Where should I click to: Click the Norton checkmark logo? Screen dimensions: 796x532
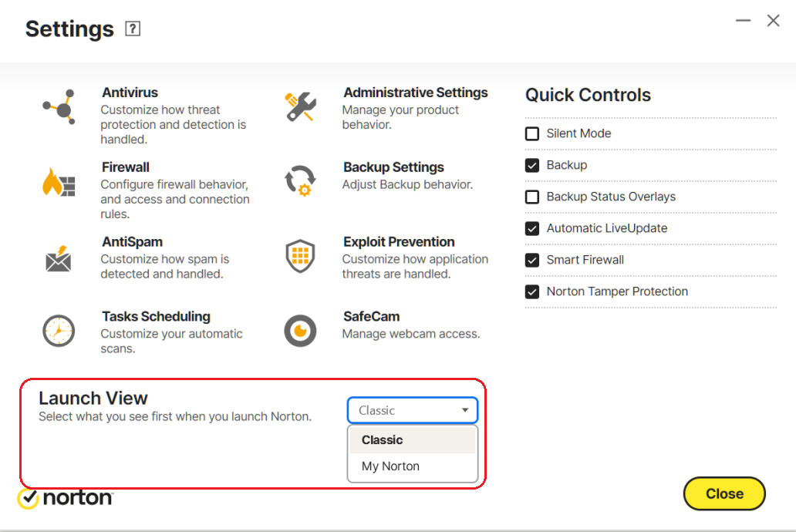tap(28, 499)
